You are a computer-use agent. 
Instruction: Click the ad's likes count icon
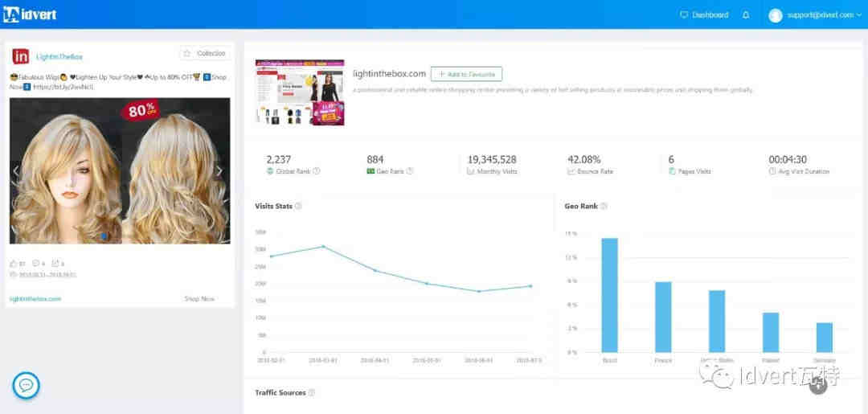tap(14, 264)
